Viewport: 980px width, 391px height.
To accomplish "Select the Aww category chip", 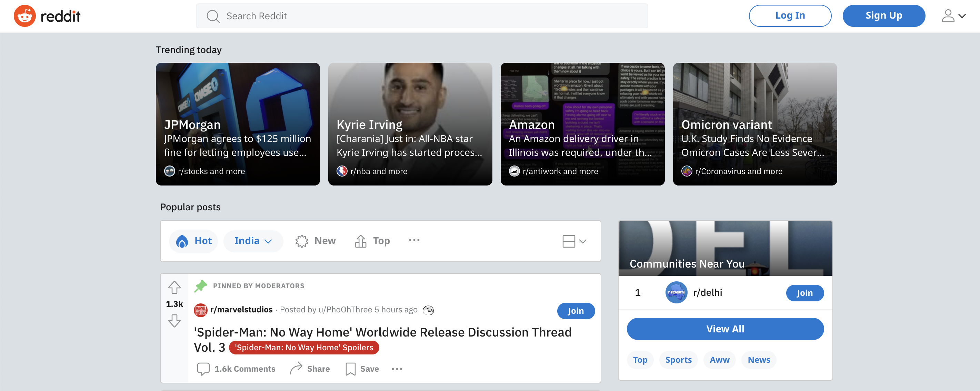I will click(x=719, y=360).
